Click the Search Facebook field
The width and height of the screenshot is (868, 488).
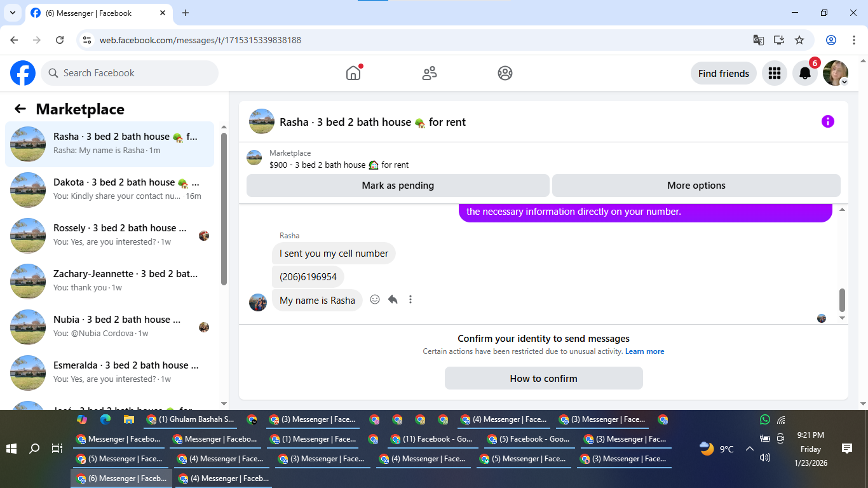click(x=130, y=73)
